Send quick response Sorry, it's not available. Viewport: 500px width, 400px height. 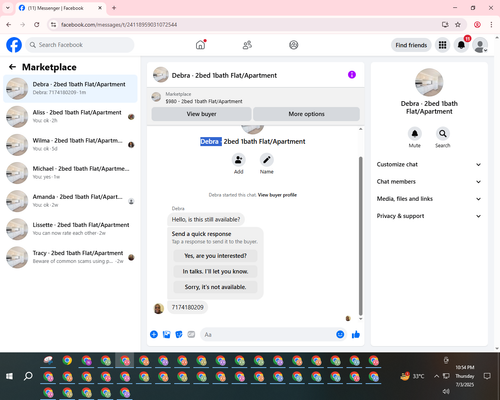(x=215, y=287)
